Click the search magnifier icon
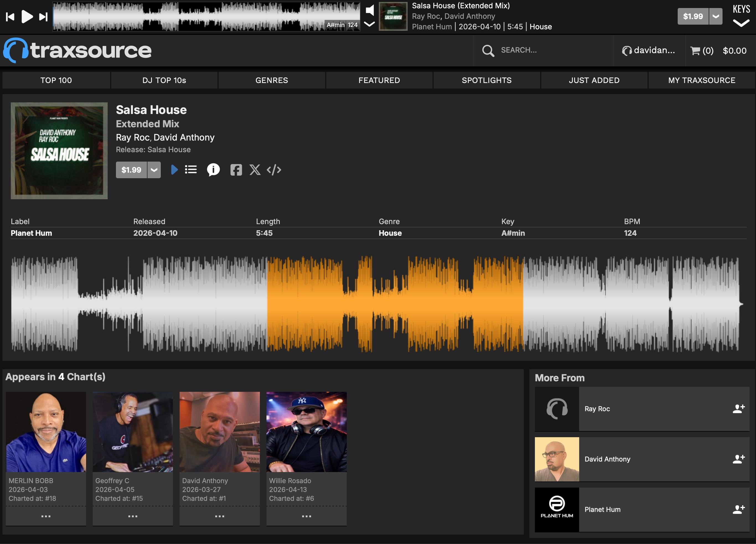Viewport: 756px width, 544px height. (x=488, y=51)
